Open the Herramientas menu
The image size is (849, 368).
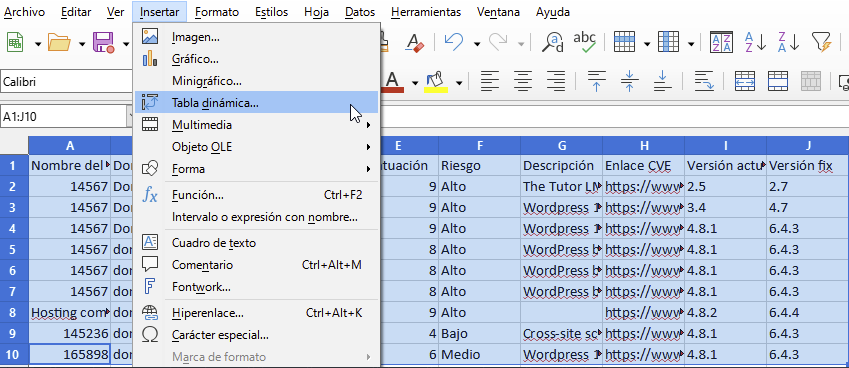pos(426,12)
